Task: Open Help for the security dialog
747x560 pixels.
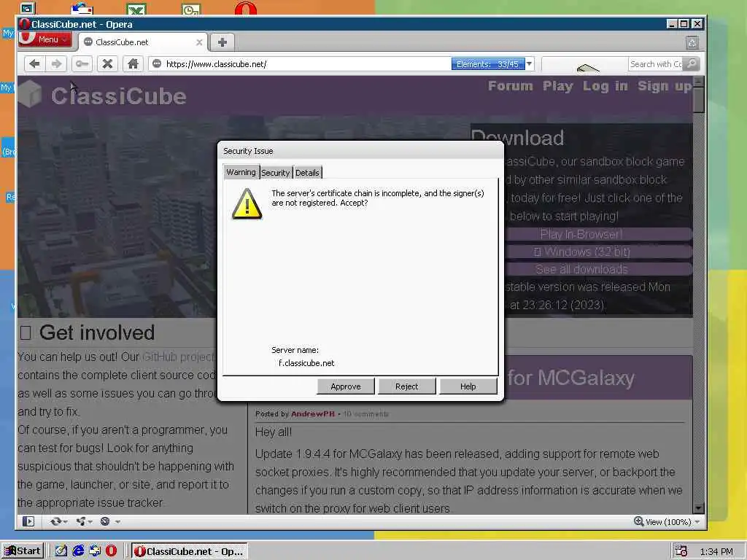Action: [468, 386]
